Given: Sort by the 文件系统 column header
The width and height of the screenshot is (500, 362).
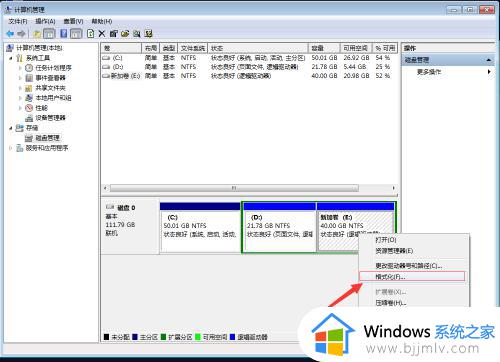Looking at the screenshot, I should tap(193, 48).
